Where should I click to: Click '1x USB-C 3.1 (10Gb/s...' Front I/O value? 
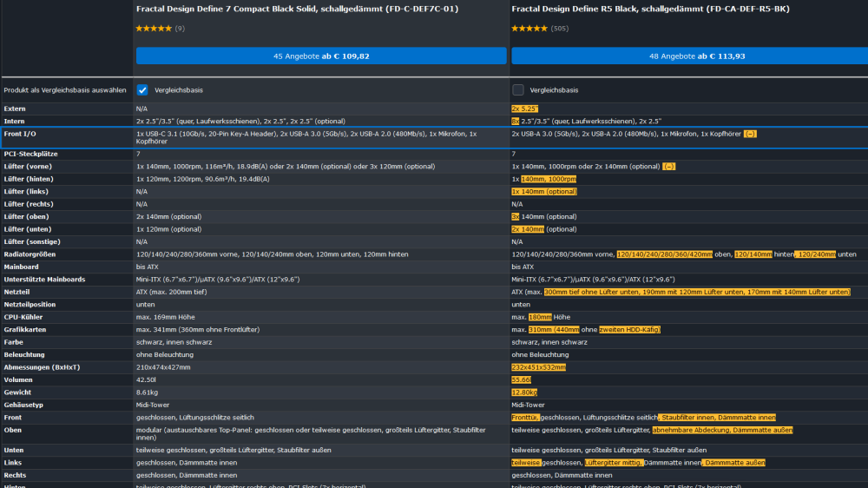point(306,137)
